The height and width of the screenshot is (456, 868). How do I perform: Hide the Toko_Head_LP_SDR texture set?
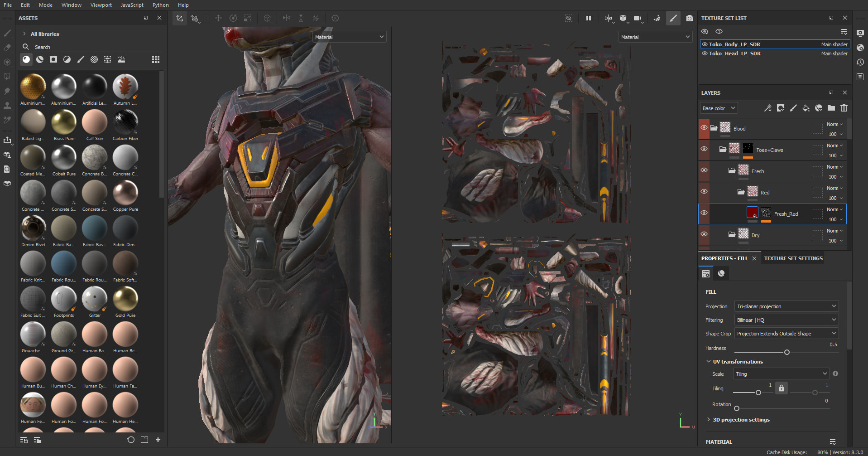[x=705, y=53]
